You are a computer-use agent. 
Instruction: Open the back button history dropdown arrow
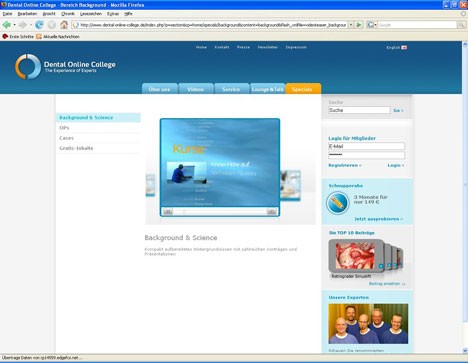click(14, 25)
